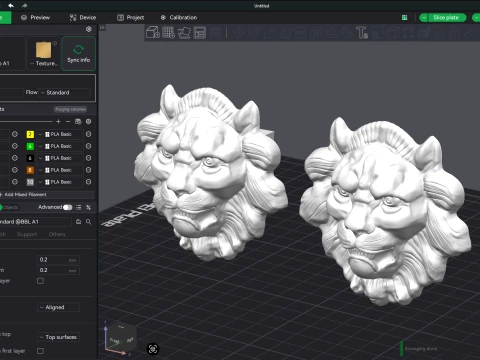480x360 pixels.
Task: Click the green filament 4 color swatch
Action: click(30, 146)
